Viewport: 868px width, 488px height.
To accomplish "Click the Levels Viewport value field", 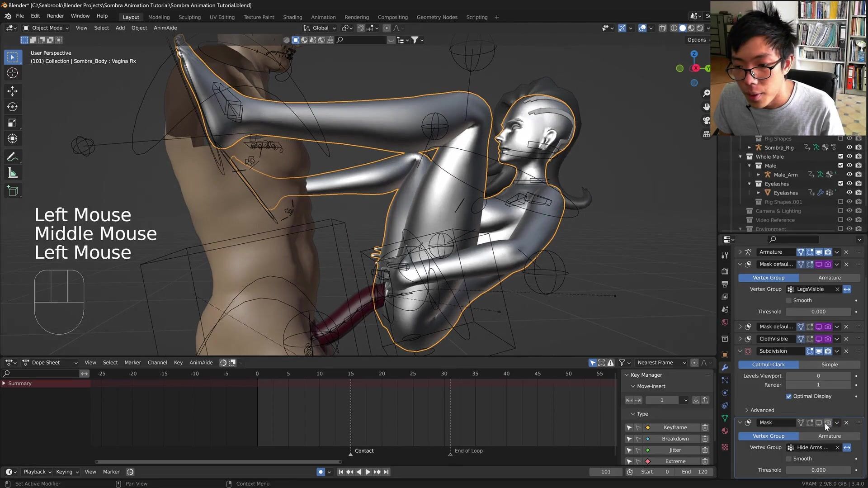I will tap(818, 376).
